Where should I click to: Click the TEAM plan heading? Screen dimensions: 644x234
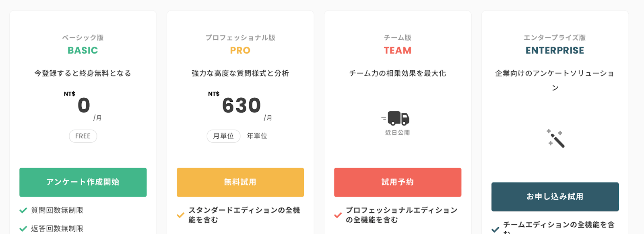(398, 50)
